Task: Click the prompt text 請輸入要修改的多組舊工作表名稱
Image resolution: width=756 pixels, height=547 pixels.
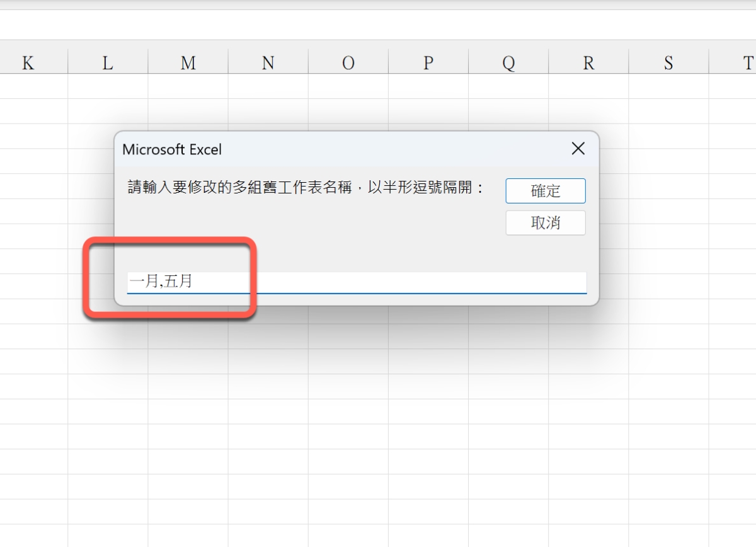Action: point(239,188)
